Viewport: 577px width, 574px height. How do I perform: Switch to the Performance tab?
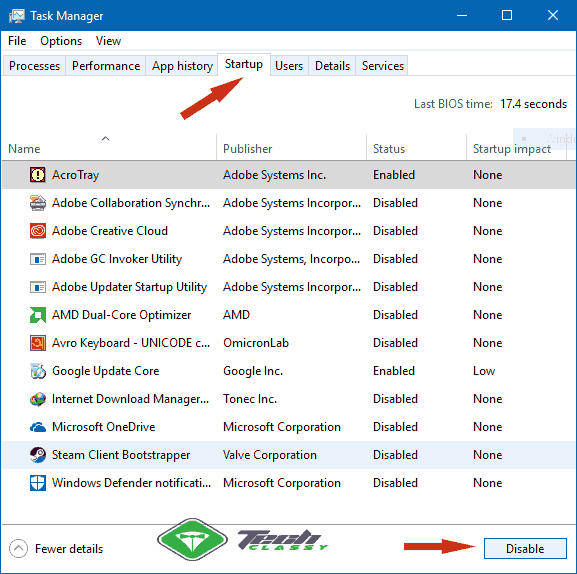[x=106, y=66]
